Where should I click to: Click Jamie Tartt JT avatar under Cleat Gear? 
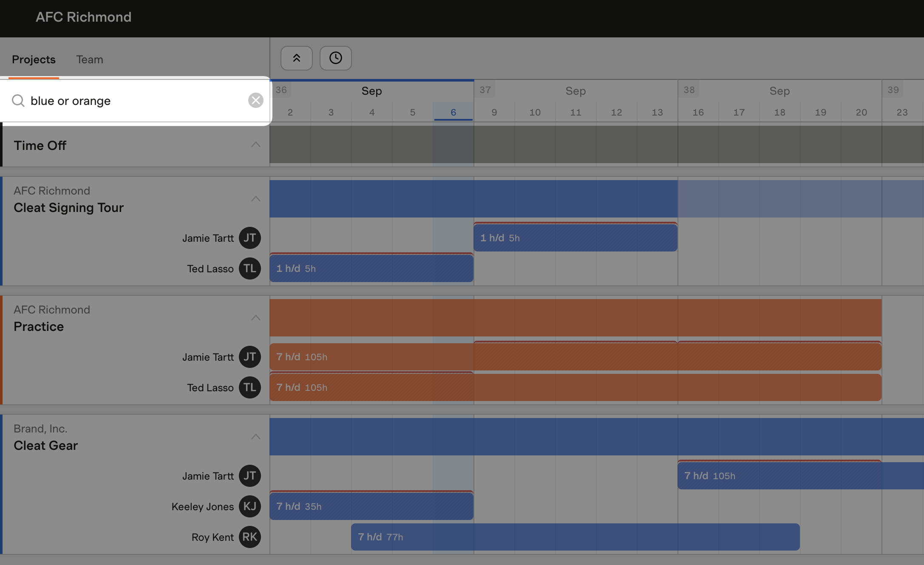point(250,476)
